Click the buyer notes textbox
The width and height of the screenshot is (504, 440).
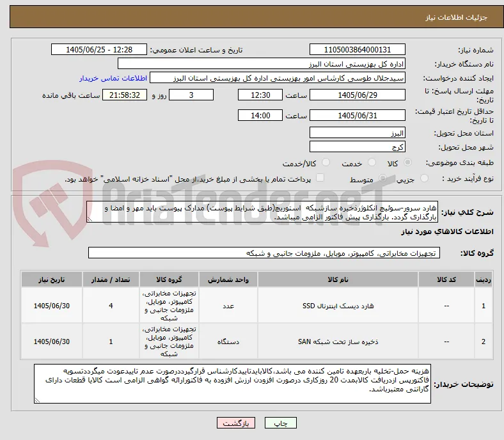pyautogui.click(x=232, y=384)
